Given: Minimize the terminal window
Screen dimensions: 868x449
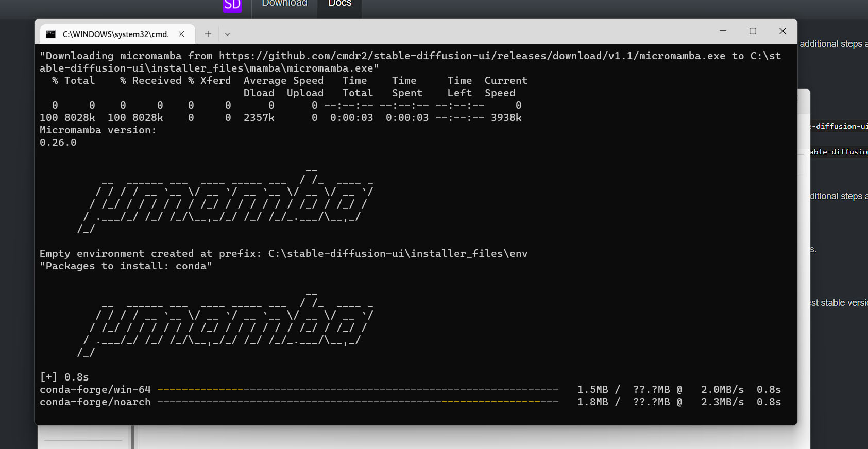Looking at the screenshot, I should pos(723,31).
